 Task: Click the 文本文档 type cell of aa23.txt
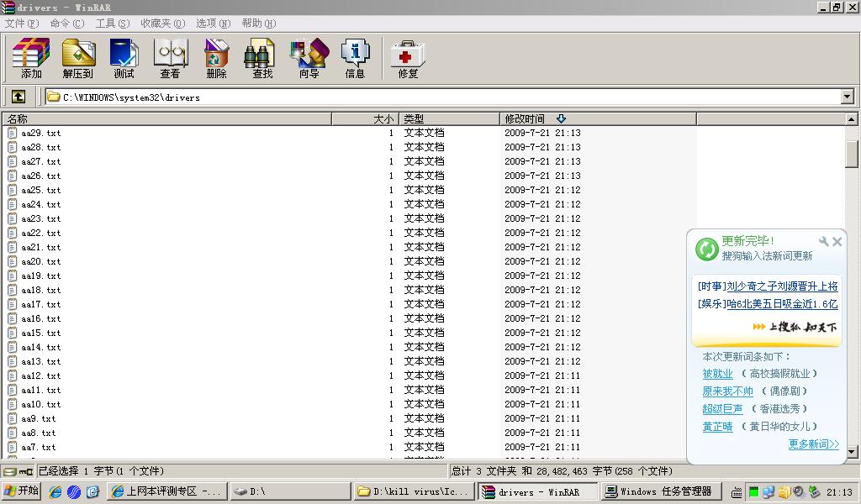424,218
